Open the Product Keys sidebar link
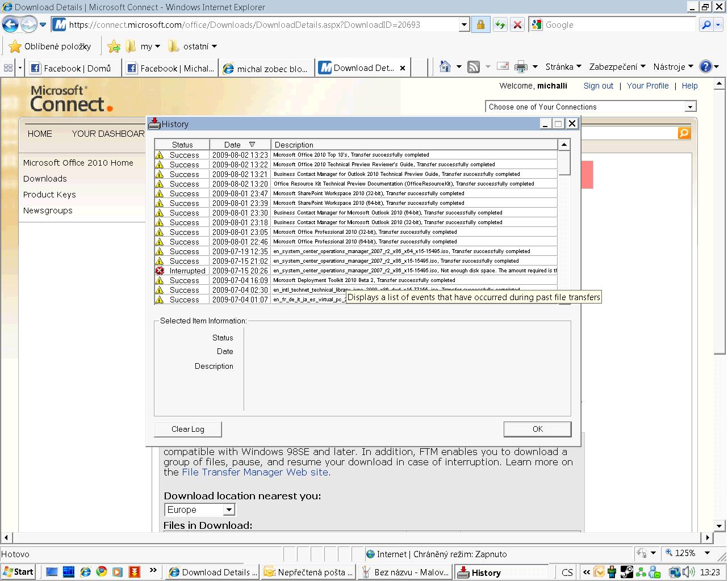The width and height of the screenshot is (728, 581). (49, 194)
